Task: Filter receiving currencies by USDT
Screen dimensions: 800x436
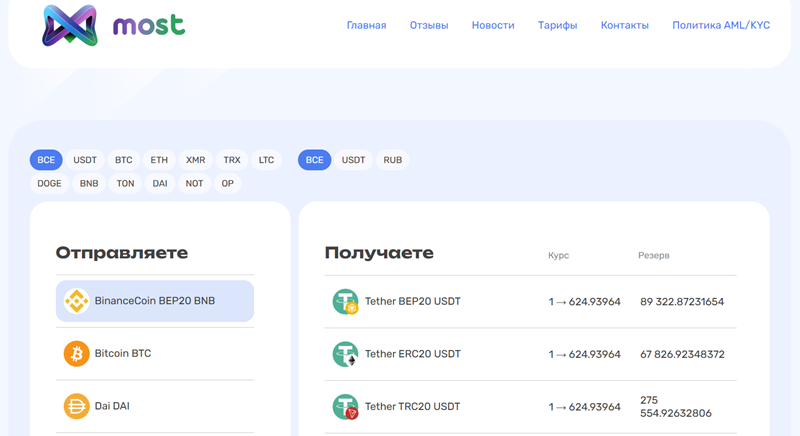Action: (x=353, y=160)
